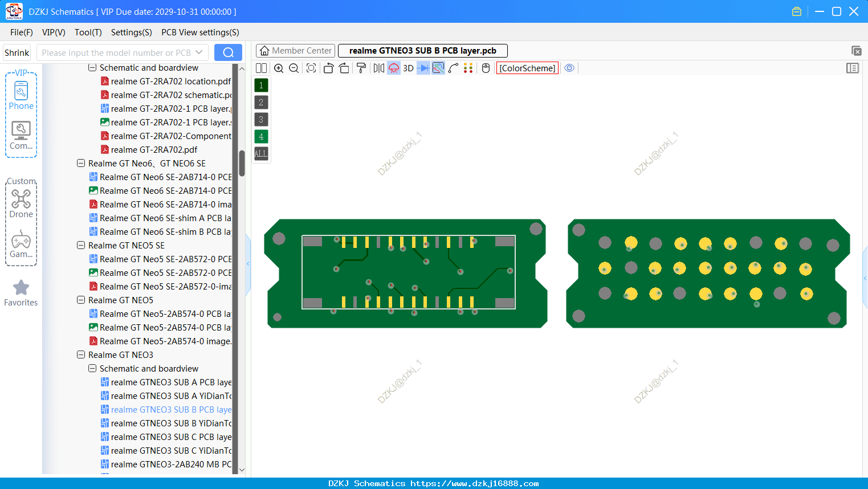Show PCB layer 1
This screenshot has height=489, width=868.
(261, 85)
